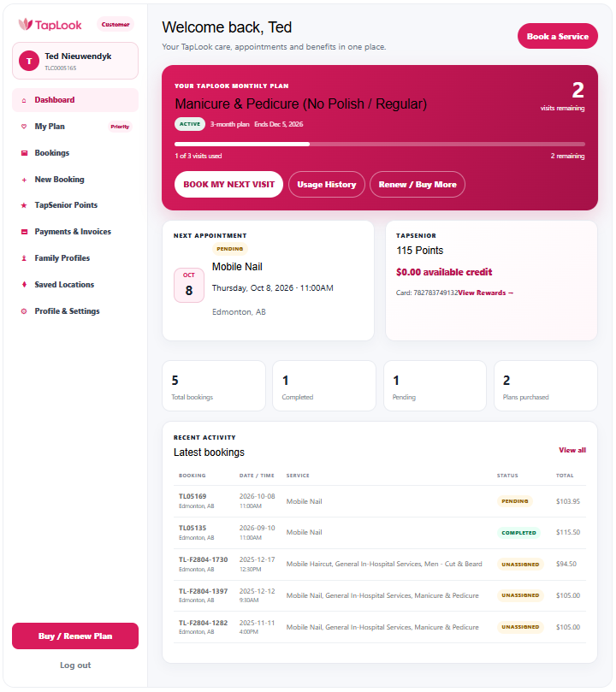Open booking TL-F2804-1282 row
Image resolution: width=616 pixels, height=692 pixels.
click(380, 627)
